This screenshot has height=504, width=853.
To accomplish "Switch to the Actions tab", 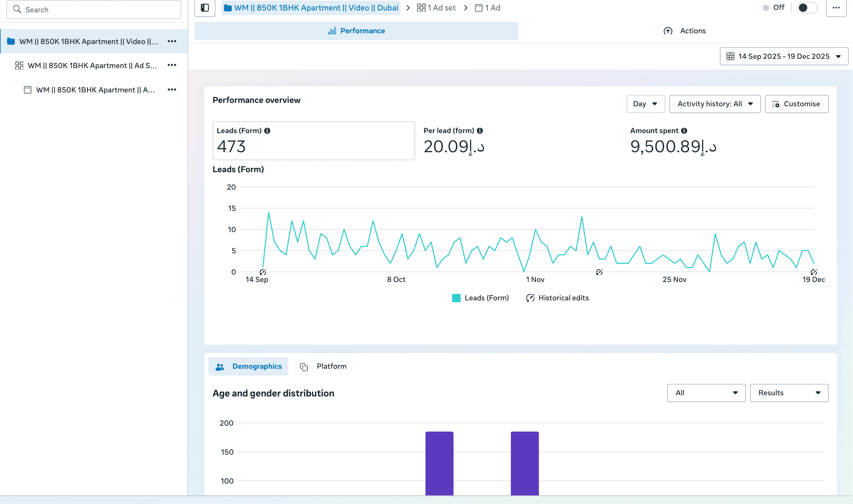I will 684,31.
